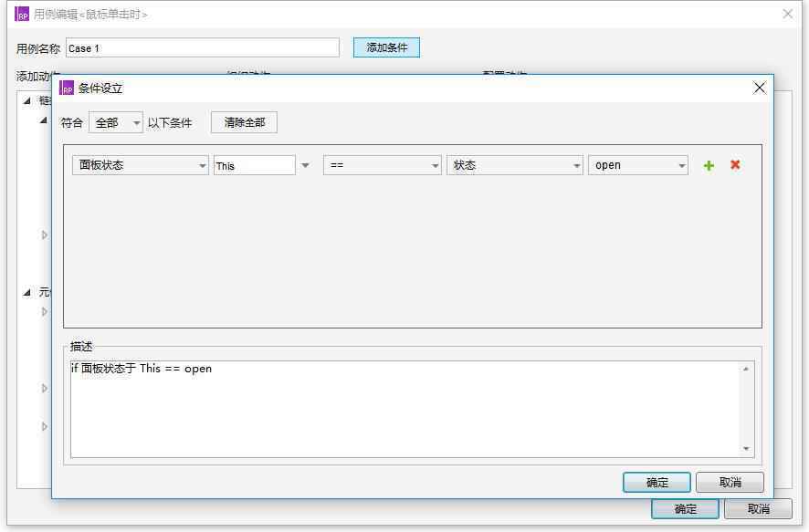Viewport: 809px width, 532px height.
Task: Click the green plus to add a condition
Action: [x=708, y=165]
